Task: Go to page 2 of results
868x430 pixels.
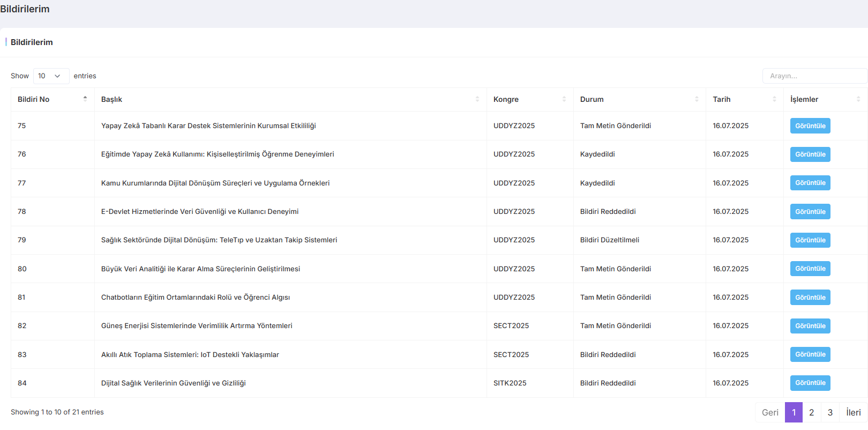Action: [x=811, y=412]
